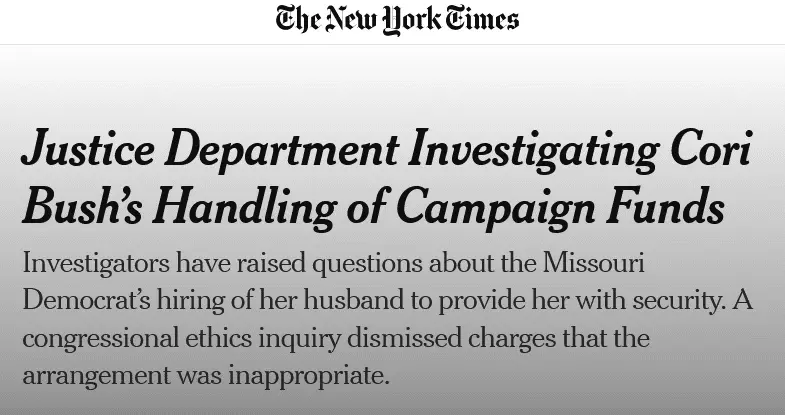Click The New York Times logo

pos(398,20)
